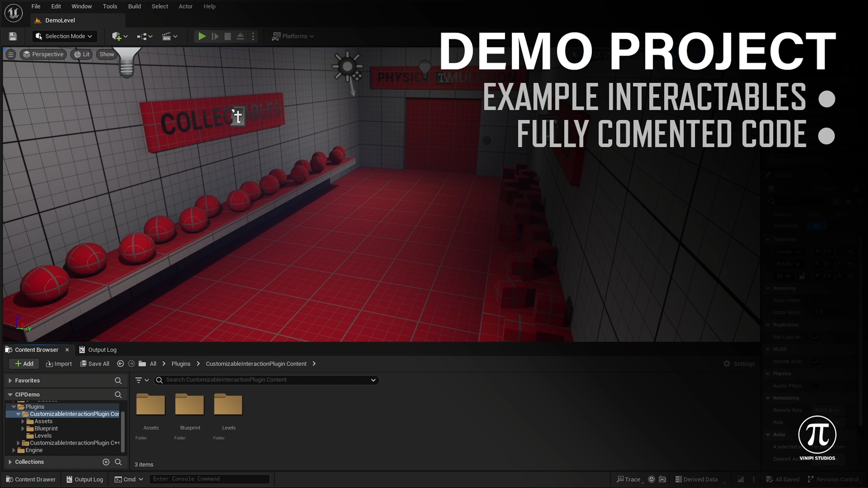Toggle the Content Drawer panel
The image size is (868, 488).
[30, 479]
